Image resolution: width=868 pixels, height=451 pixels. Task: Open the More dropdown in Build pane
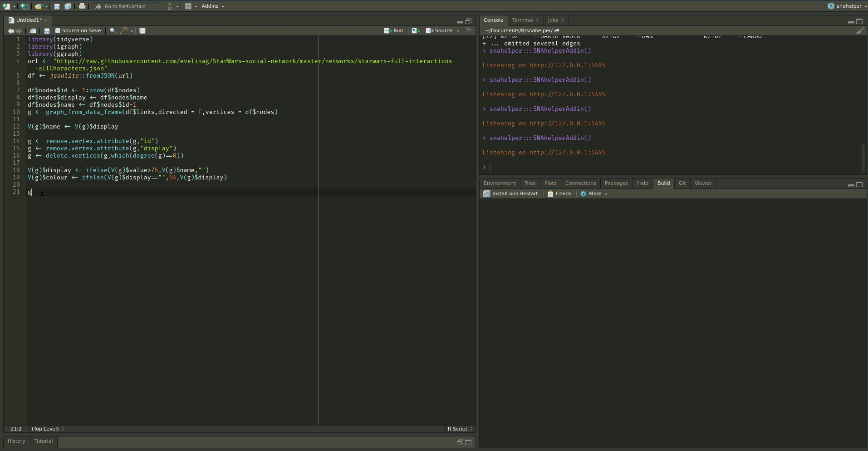pos(594,194)
